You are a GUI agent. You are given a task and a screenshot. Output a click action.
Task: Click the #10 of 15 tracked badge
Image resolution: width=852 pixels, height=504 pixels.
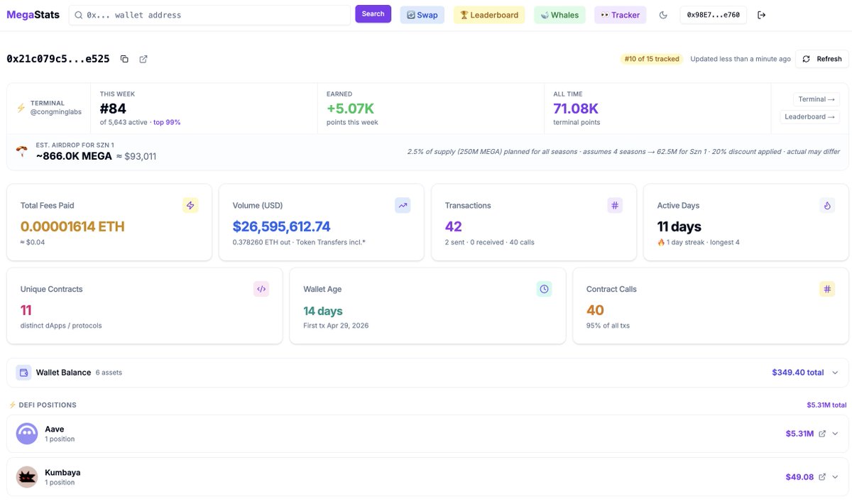[x=652, y=59]
